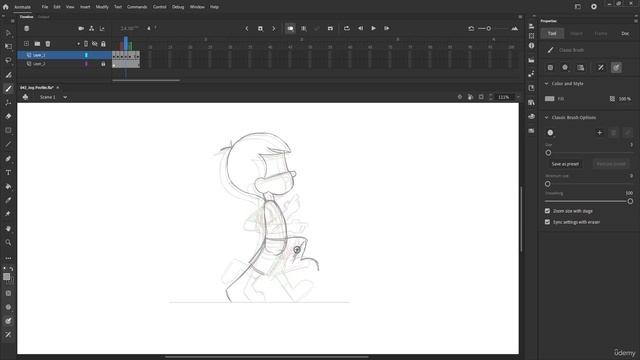The width and height of the screenshot is (640, 360).
Task: Select the Selection arrow tool
Action: [x=8, y=33]
